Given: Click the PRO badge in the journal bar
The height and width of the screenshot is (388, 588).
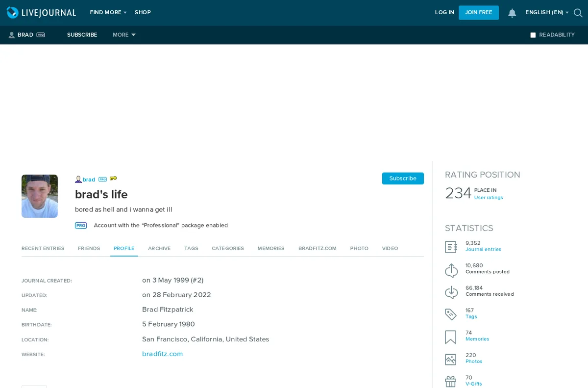Looking at the screenshot, I should 41,35.
